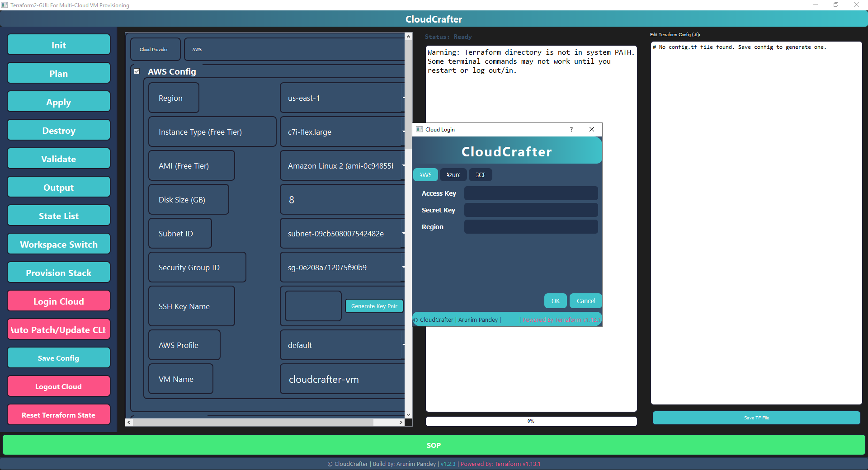Click the CloudCrafter icon in the title bar
This screenshot has height=470, width=868.
click(x=5, y=5)
